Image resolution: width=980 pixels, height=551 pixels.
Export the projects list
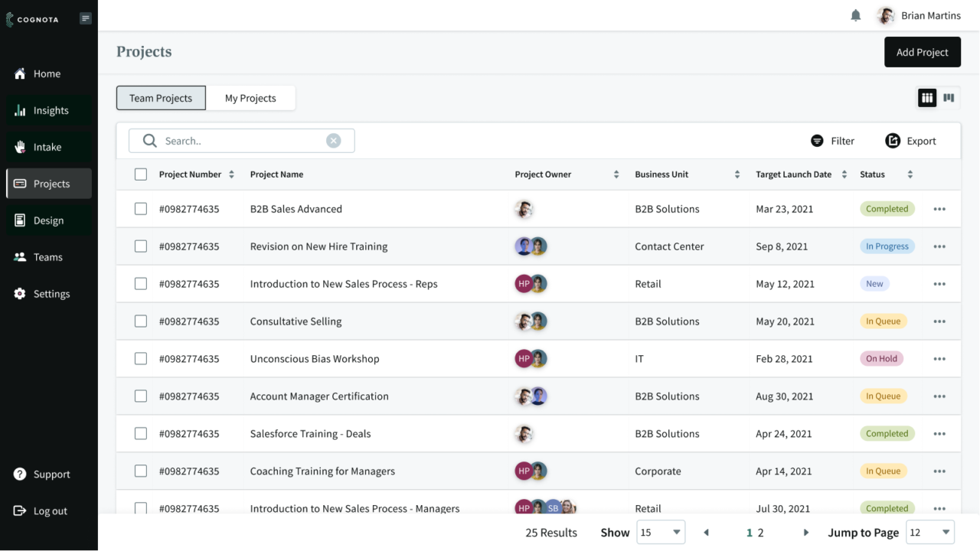tap(910, 141)
